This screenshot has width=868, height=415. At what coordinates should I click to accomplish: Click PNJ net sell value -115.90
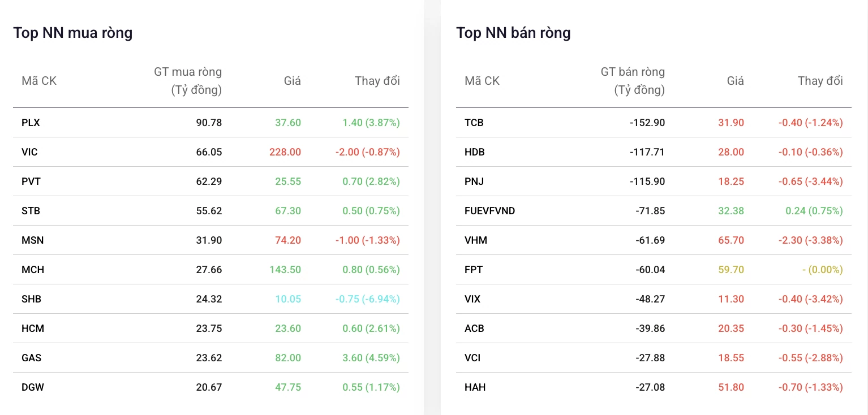(647, 181)
